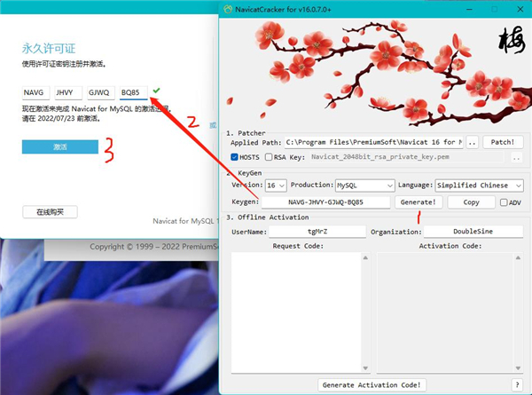
Task: Click inside the Request Code text area
Action: [296, 312]
